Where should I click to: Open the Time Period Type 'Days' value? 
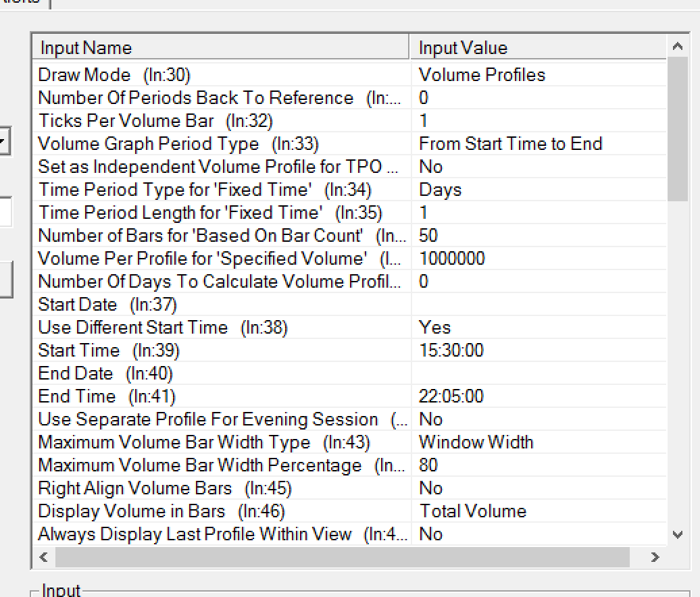click(441, 190)
